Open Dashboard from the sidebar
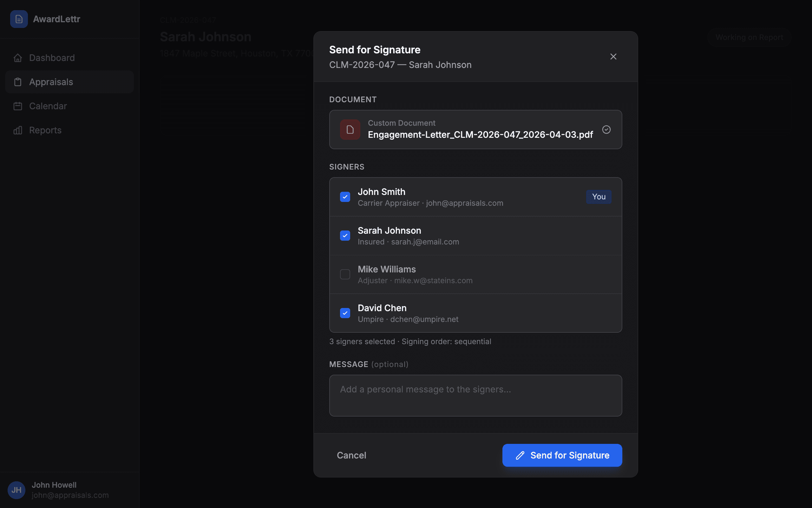This screenshot has height=508, width=812. (69, 58)
